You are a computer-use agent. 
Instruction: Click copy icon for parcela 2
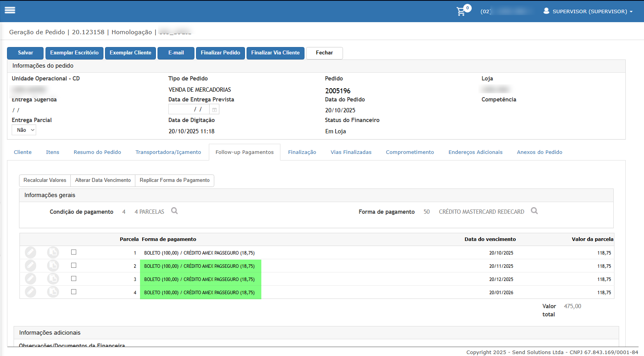tap(53, 266)
